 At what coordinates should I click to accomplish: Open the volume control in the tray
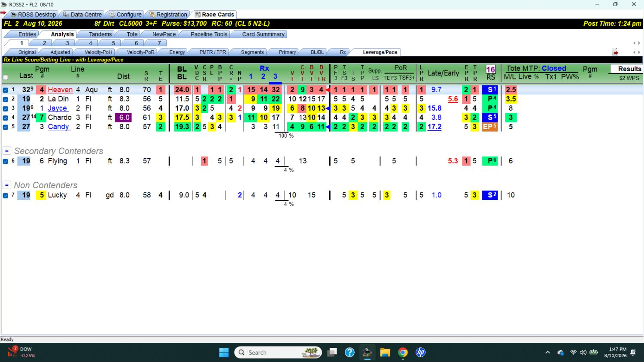[x=583, y=353]
